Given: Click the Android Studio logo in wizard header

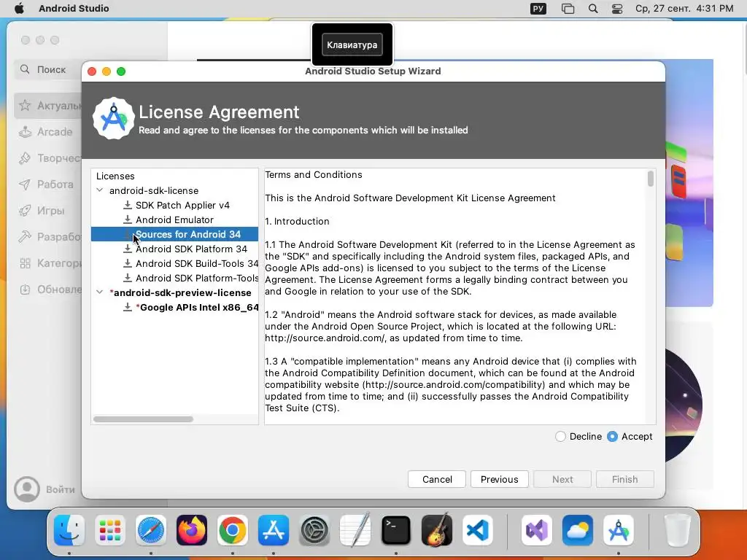Looking at the screenshot, I should click(113, 119).
